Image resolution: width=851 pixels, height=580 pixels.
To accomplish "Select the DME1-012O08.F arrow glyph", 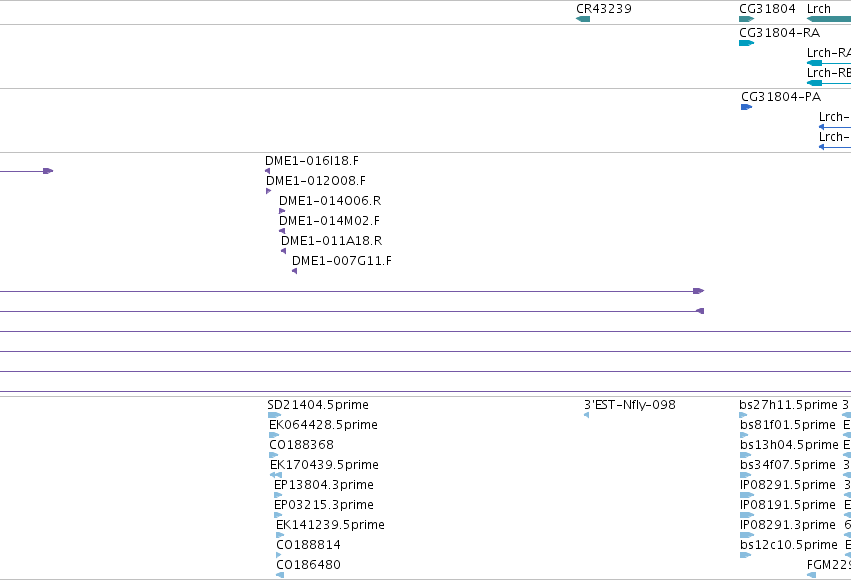I will tap(269, 191).
